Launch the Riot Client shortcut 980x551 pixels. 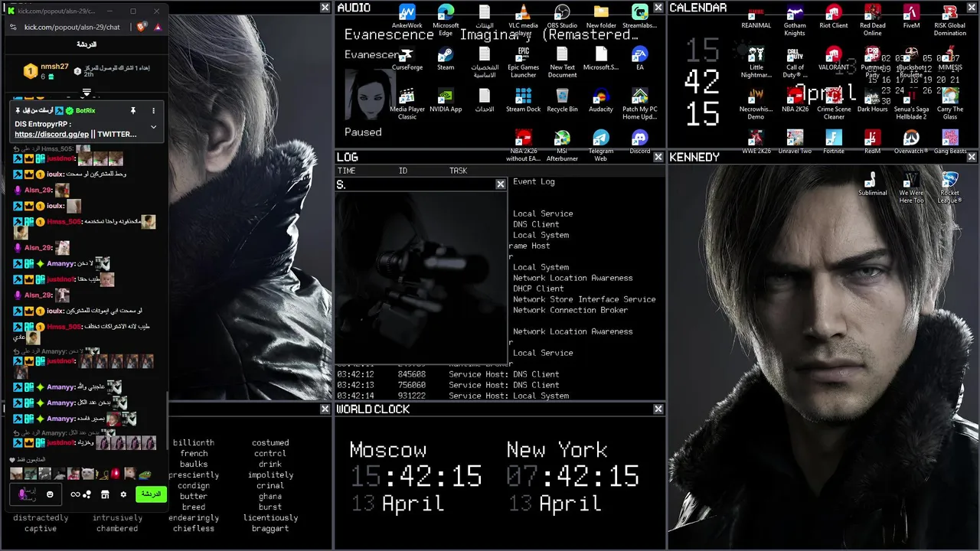834,18
